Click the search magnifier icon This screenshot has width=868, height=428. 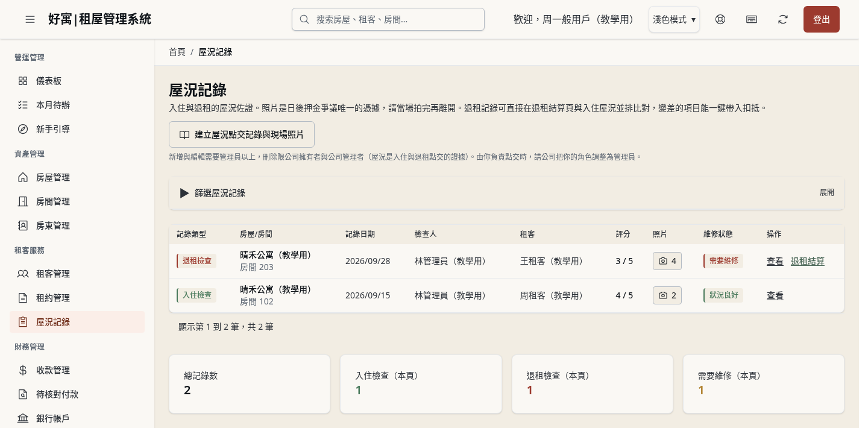click(304, 19)
